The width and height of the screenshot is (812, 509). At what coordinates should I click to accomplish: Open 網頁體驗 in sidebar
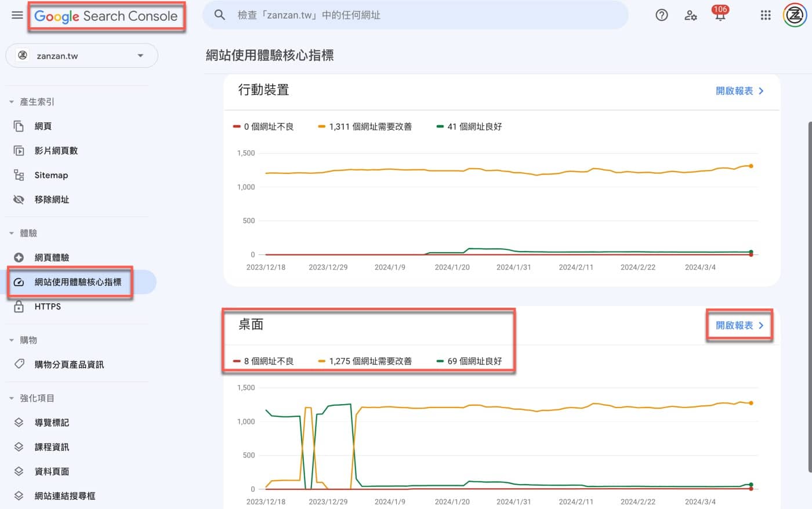point(52,257)
